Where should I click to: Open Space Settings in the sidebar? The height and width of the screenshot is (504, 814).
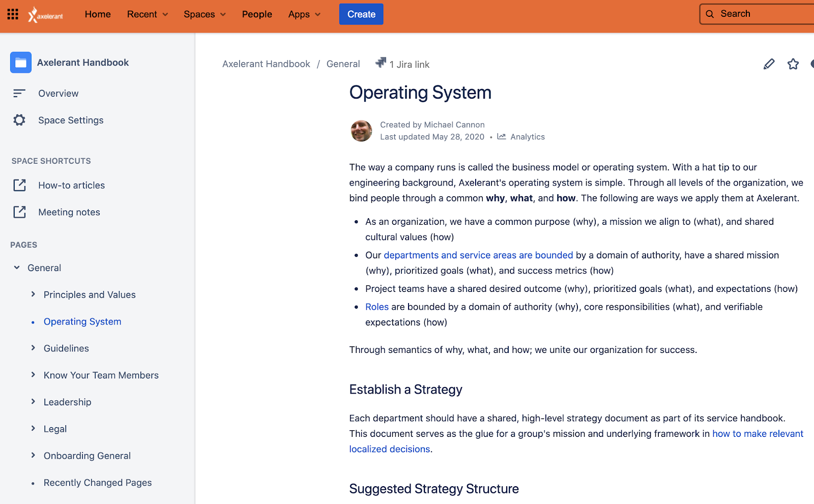71,121
